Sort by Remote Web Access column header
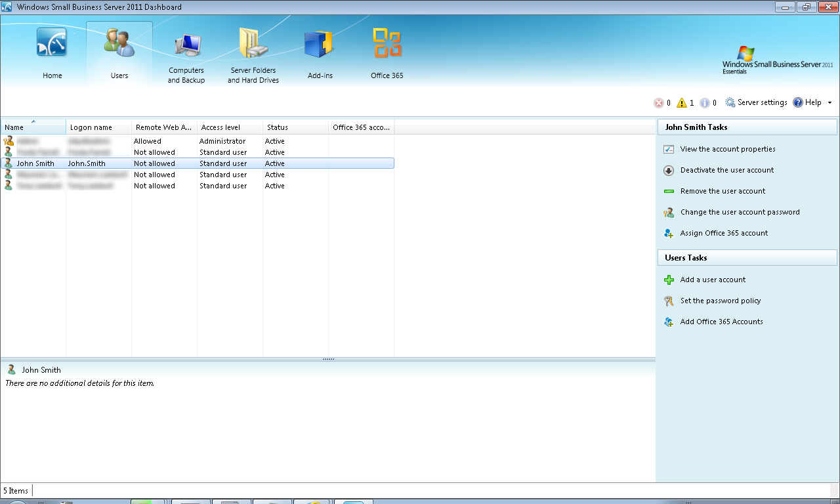The image size is (840, 504). coord(165,127)
